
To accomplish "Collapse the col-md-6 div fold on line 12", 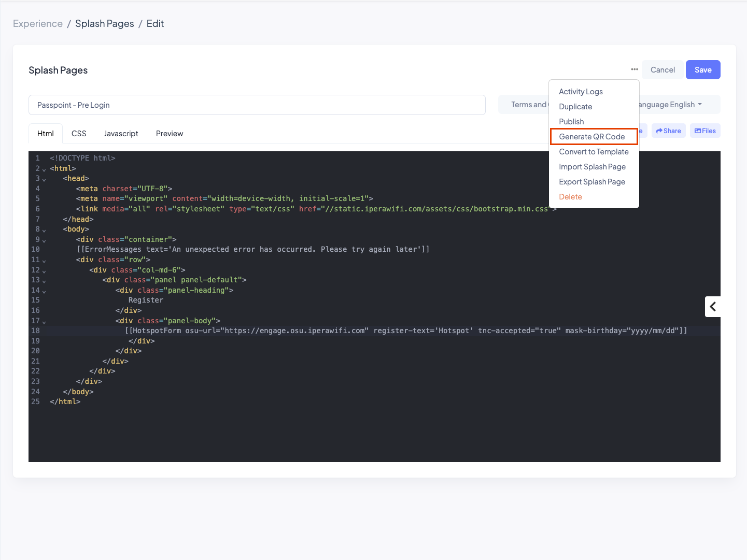I will [44, 271].
